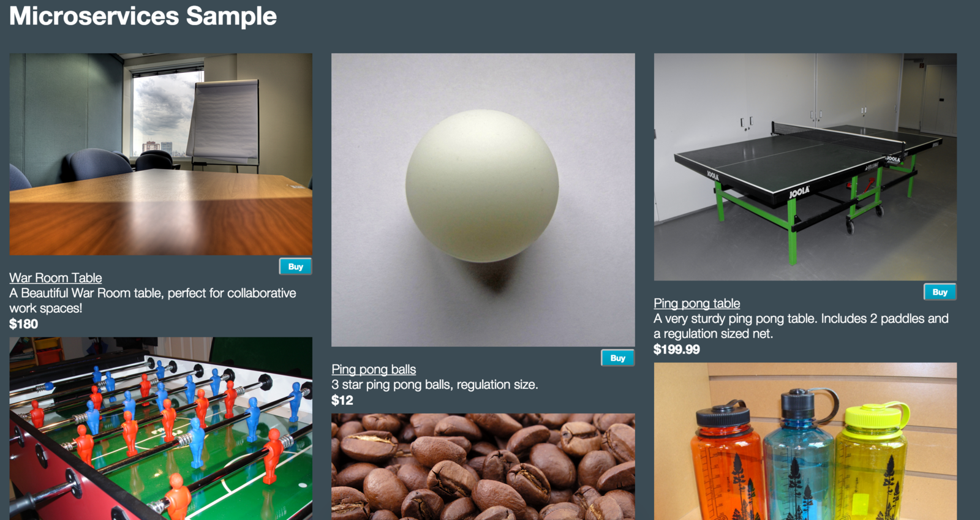Click the white ping pong ball photo

click(x=483, y=200)
